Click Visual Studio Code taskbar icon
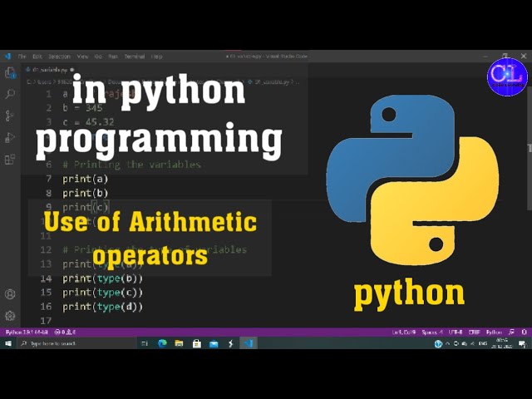532x399 pixels. coord(249,343)
